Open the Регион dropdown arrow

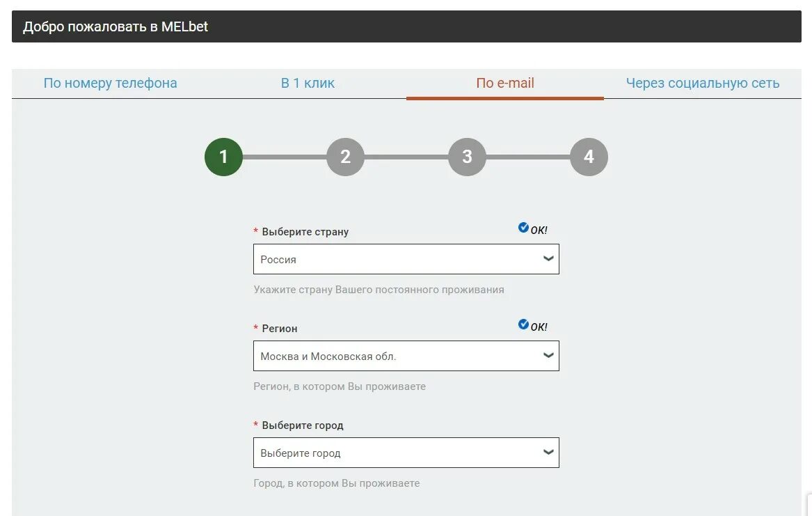click(548, 355)
